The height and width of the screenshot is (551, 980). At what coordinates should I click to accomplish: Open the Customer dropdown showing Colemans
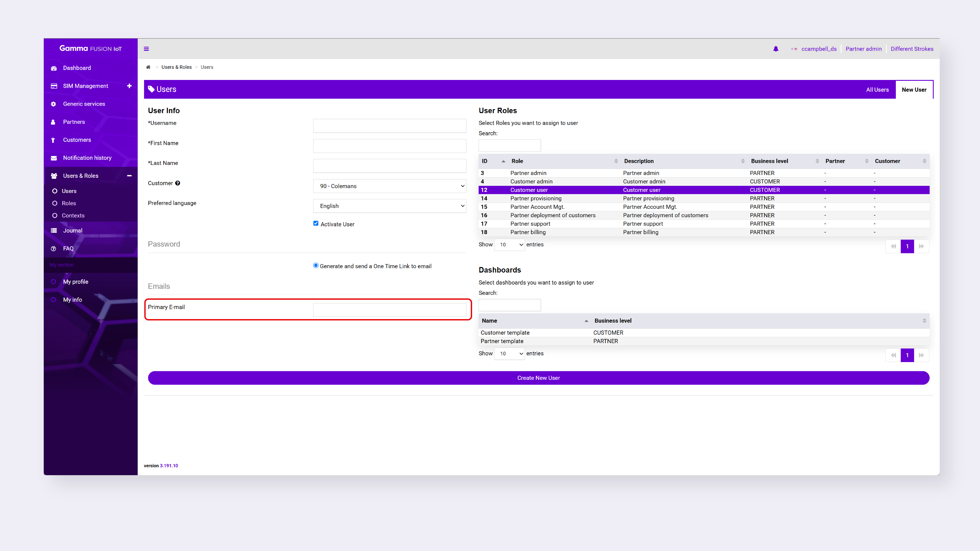pos(390,186)
